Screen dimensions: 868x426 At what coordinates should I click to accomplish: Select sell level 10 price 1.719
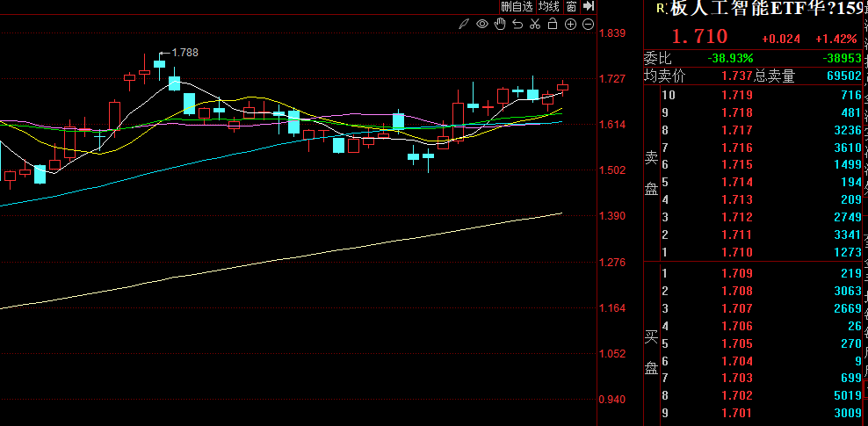tap(737, 95)
